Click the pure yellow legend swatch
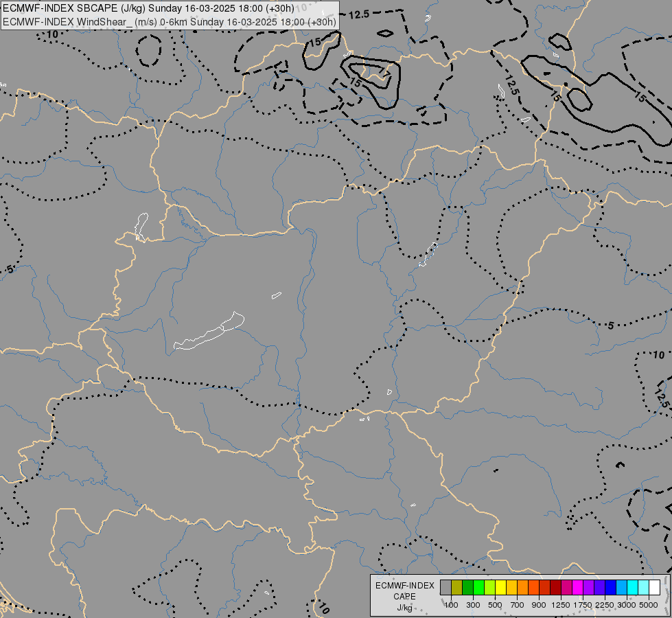 (x=500, y=587)
